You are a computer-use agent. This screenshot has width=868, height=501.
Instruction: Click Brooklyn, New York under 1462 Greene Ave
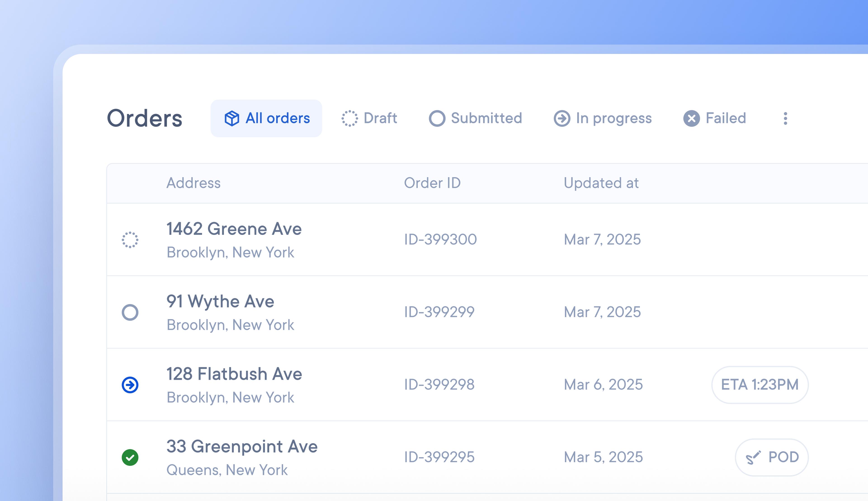(x=230, y=253)
